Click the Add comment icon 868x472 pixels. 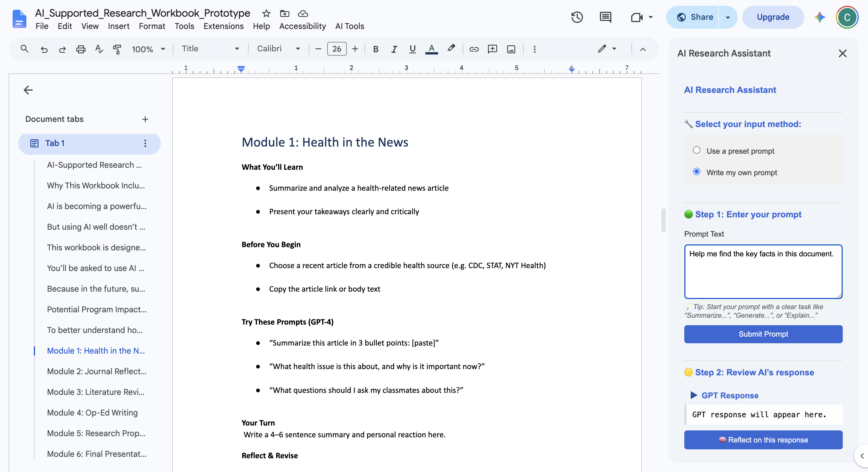[x=493, y=49]
